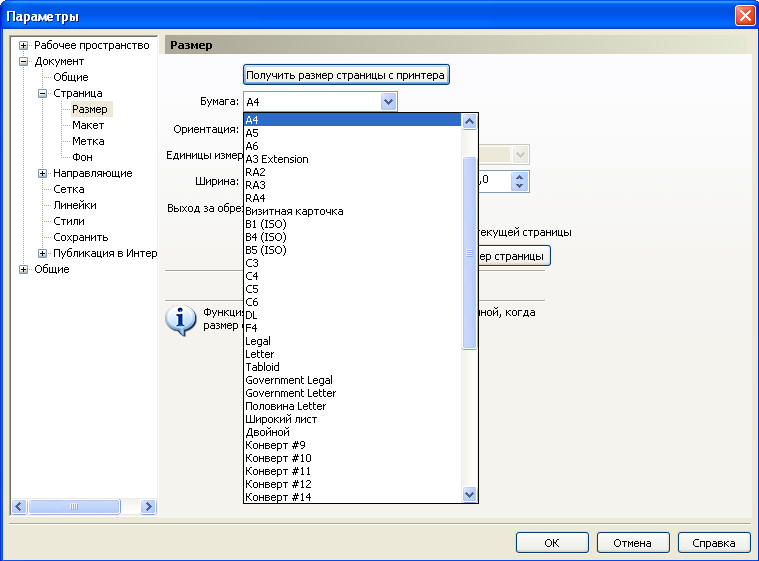Open help via Справка button
This screenshot has height=561, width=759.
point(714,543)
